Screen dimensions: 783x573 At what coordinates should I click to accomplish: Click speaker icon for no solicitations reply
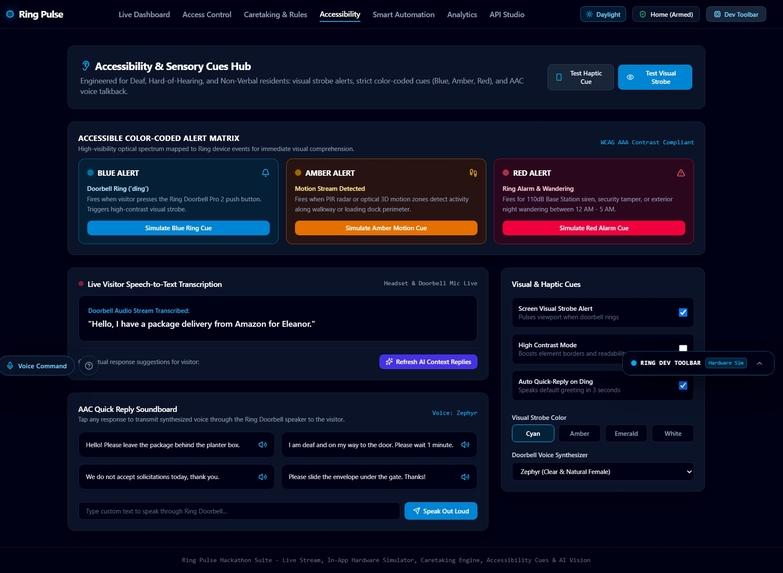[263, 477]
